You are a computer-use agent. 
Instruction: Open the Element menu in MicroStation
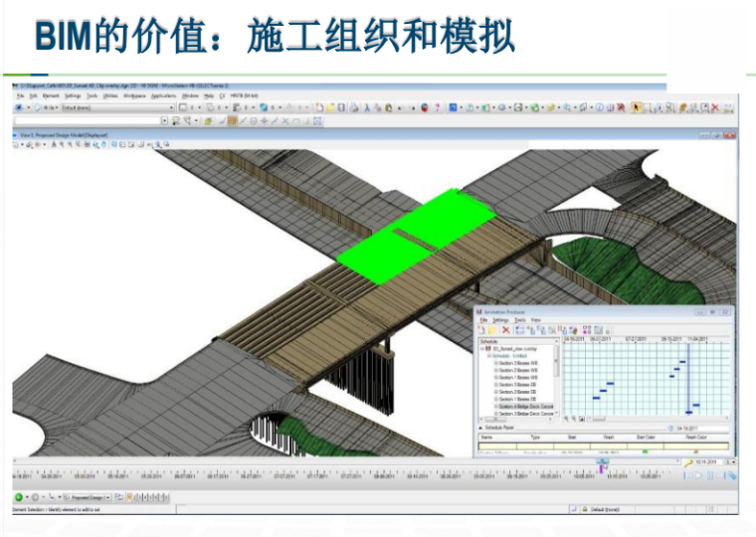pos(46,95)
